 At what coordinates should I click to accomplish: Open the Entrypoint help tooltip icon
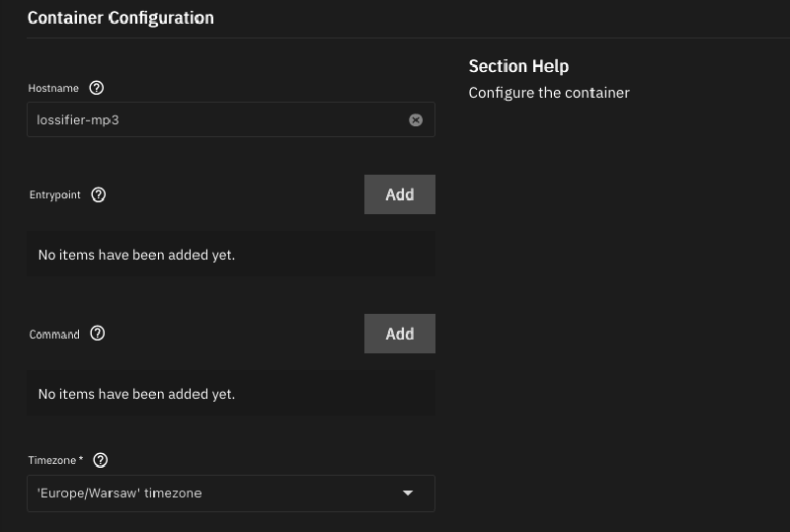[x=98, y=194]
